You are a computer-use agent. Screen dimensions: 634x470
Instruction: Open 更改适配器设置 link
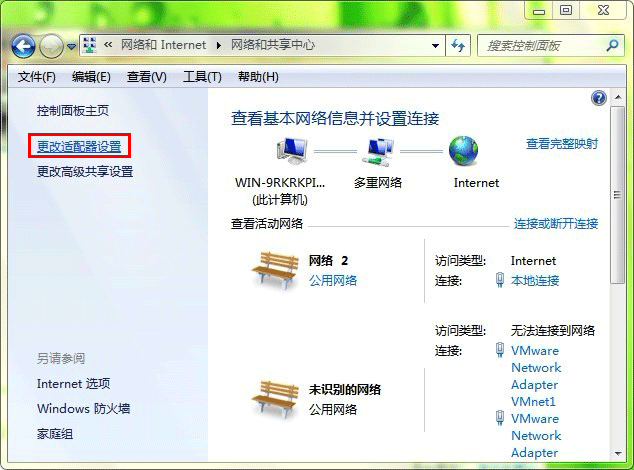(79, 146)
